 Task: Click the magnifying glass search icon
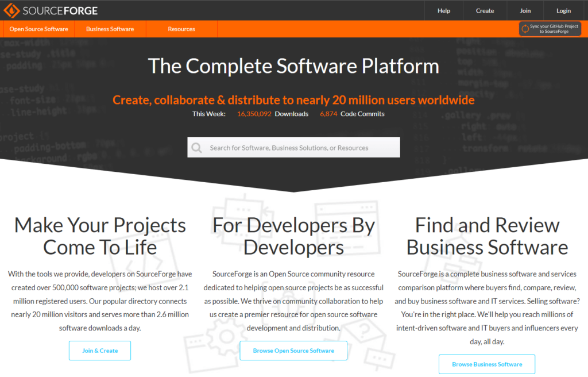pyautogui.click(x=196, y=147)
